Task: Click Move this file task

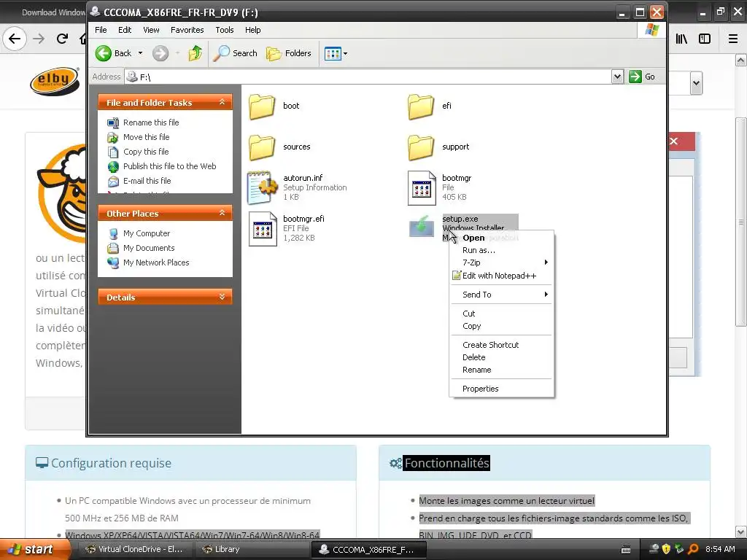Action: [146, 137]
